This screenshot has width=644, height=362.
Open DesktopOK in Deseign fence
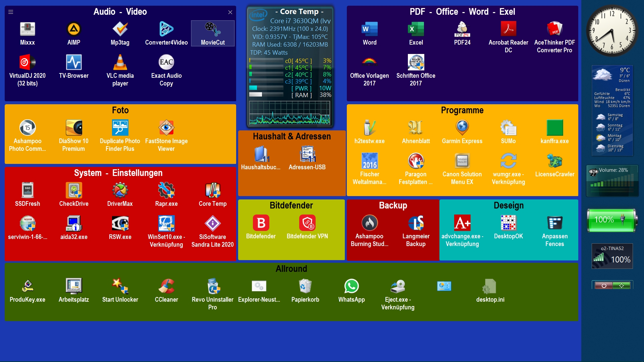pos(508,223)
